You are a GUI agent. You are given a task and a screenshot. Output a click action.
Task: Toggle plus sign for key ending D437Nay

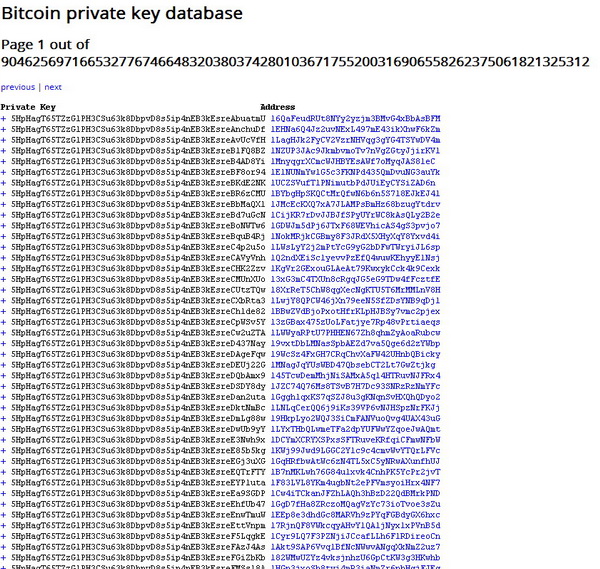tap(4, 344)
